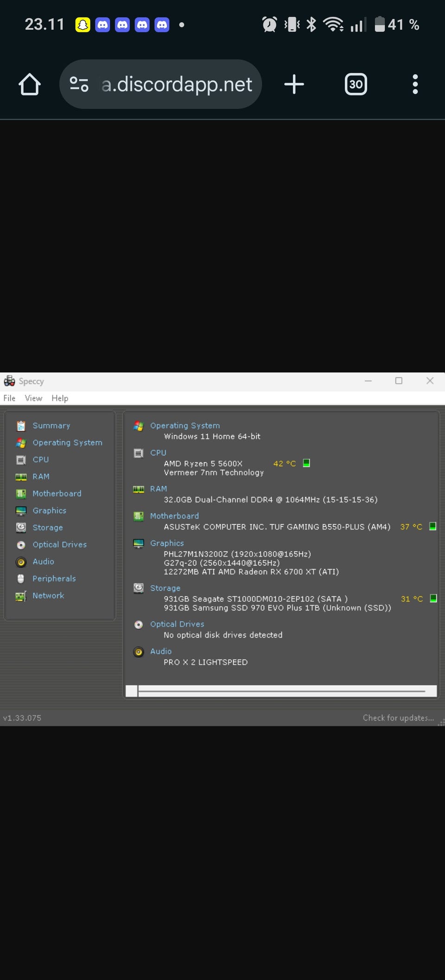Click the v1.33.075 version text
445x980 pixels.
(x=22, y=718)
